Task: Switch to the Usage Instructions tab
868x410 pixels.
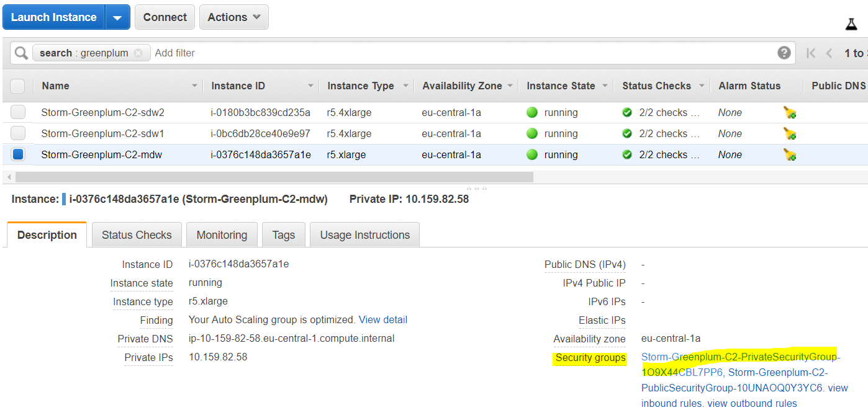Action: [x=365, y=235]
